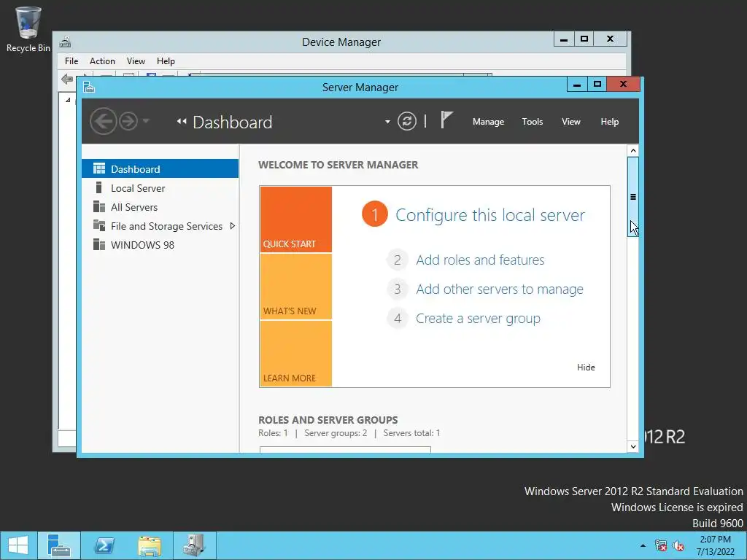Image resolution: width=747 pixels, height=560 pixels.
Task: Click Configure this local server link
Action: coord(490,215)
